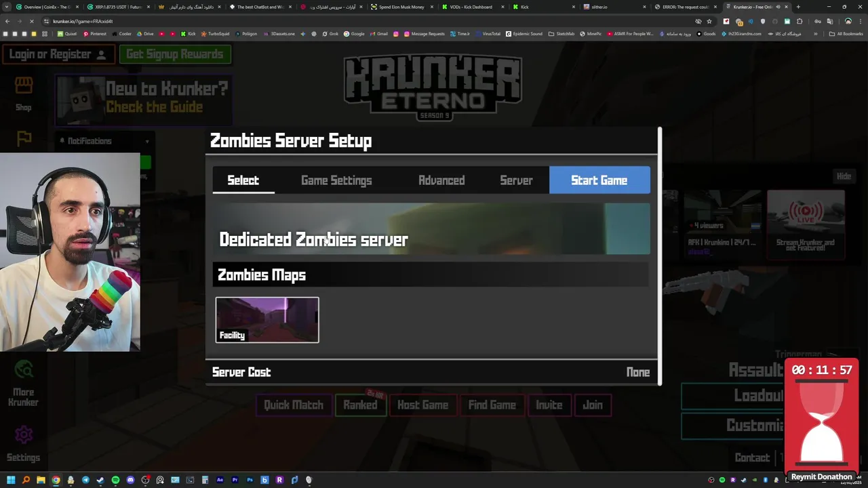
Task: Open New to Krunker guide banner
Action: point(143,100)
